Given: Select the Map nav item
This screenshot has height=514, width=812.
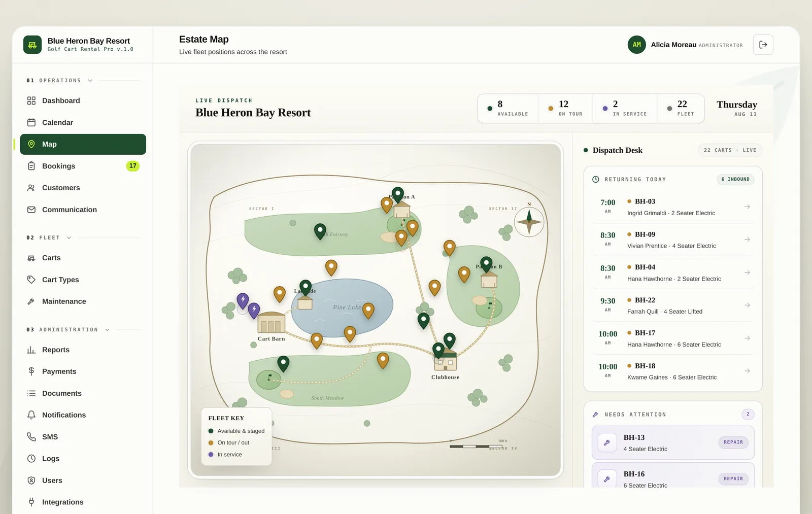Looking at the screenshot, I should 83,144.
